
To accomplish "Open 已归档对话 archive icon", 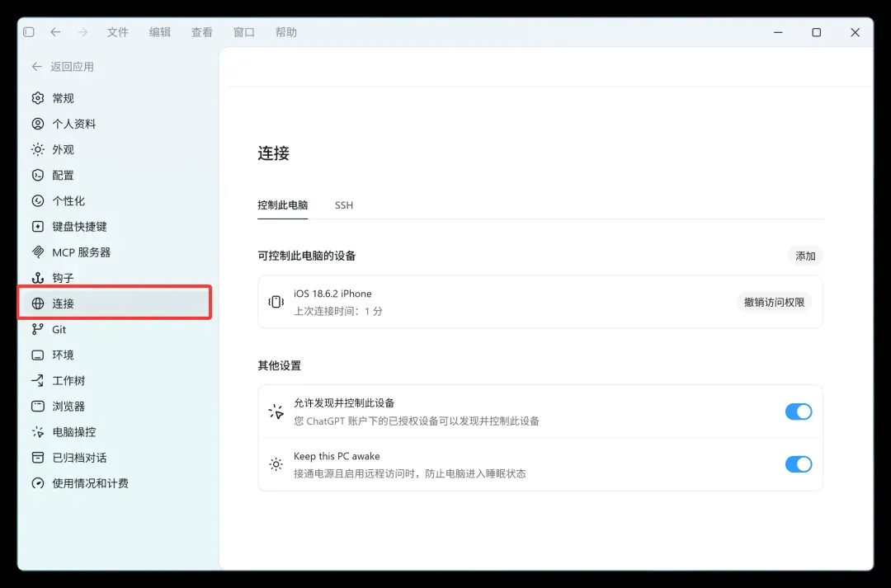I will (37, 458).
